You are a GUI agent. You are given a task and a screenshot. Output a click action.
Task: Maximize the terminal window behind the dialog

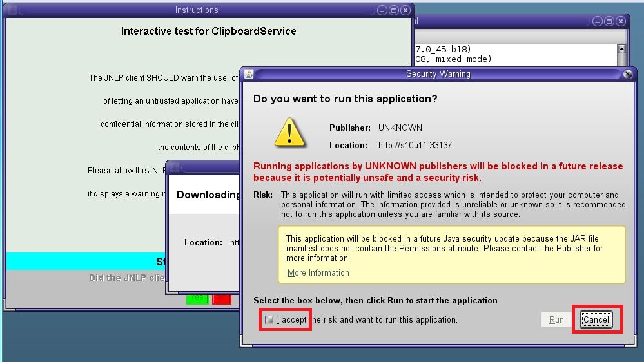point(609,21)
